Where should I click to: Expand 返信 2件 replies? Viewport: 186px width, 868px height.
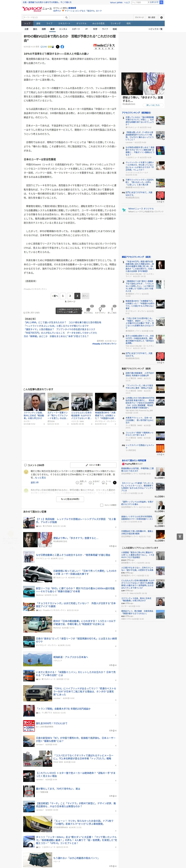coord(34,482)
